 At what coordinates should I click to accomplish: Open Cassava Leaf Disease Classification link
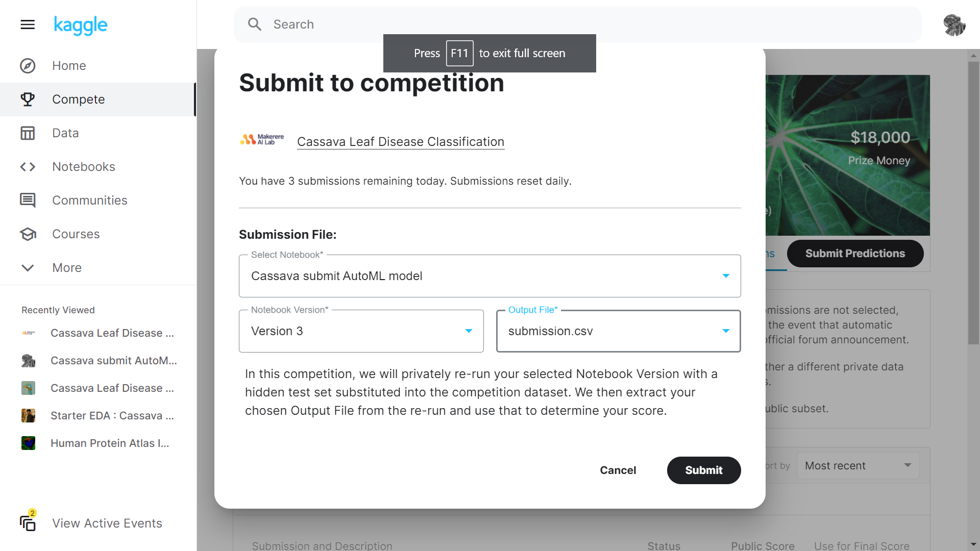tap(401, 142)
